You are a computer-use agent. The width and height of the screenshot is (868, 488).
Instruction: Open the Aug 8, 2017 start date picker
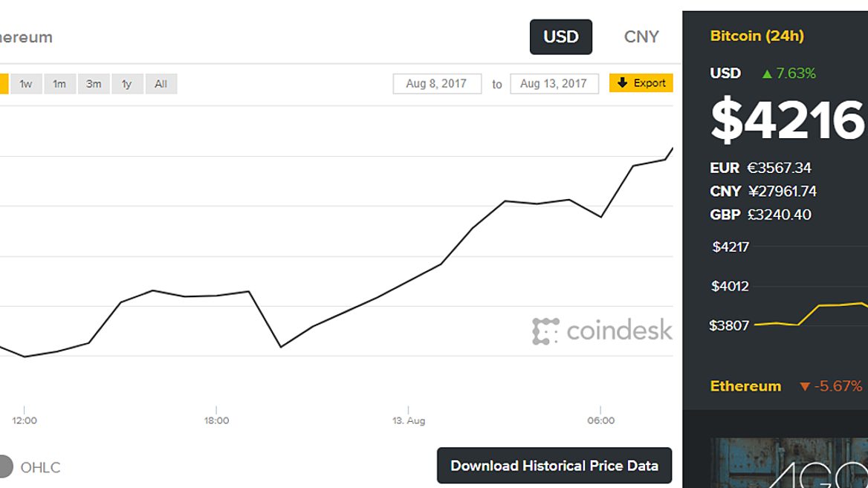(x=436, y=84)
